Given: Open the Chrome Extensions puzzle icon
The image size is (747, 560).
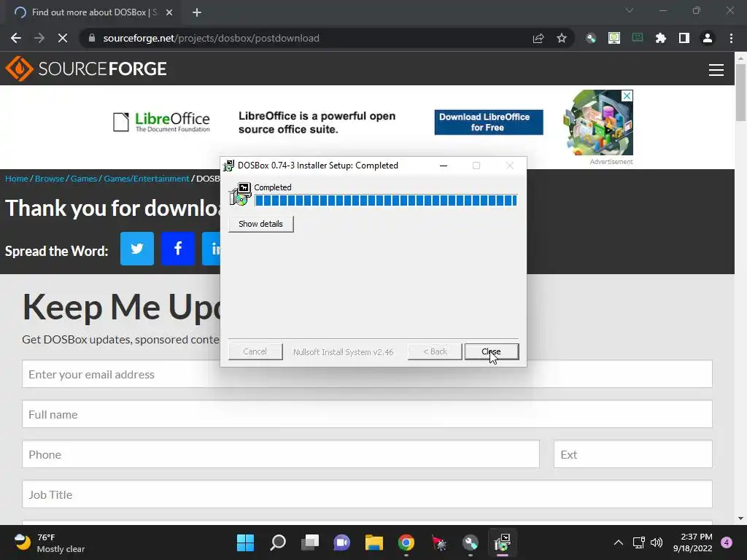Looking at the screenshot, I should [661, 38].
